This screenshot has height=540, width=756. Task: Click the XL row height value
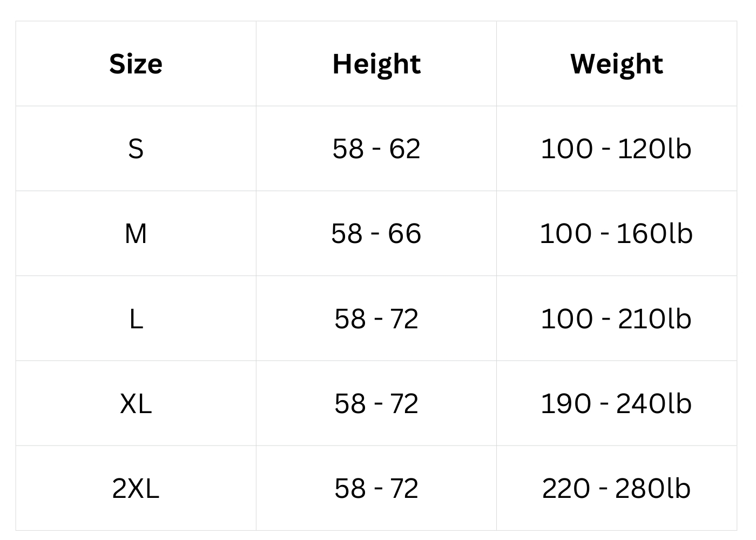pos(376,403)
